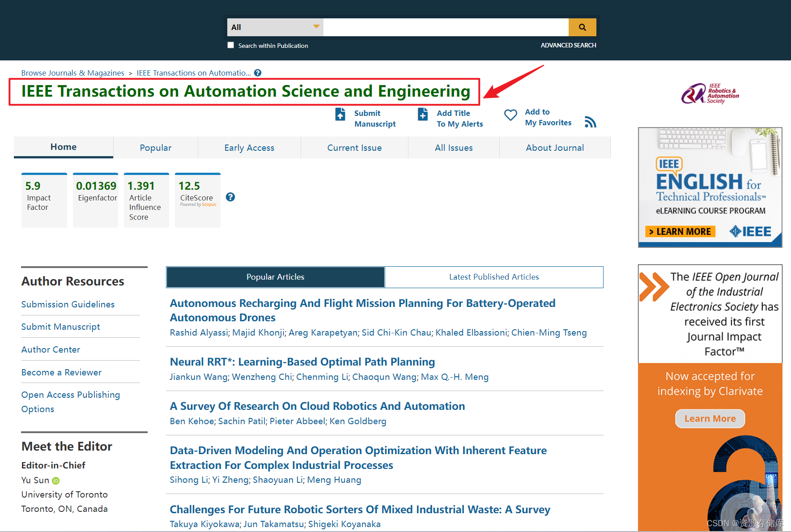Select the Popular Articles tab
791x532 pixels.
coord(275,277)
